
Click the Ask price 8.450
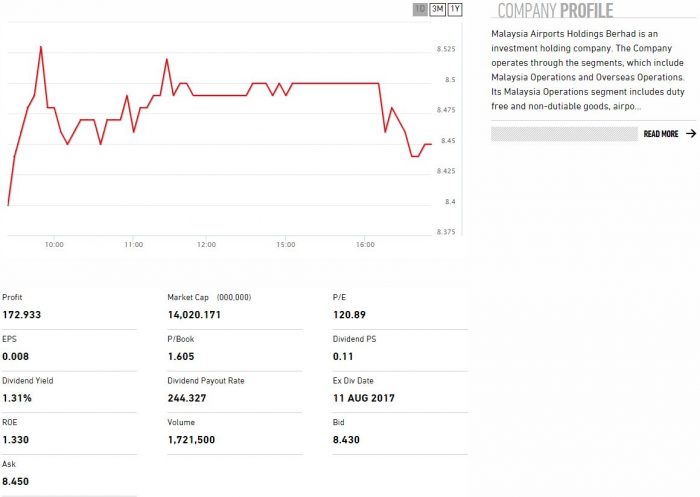pos(16,482)
